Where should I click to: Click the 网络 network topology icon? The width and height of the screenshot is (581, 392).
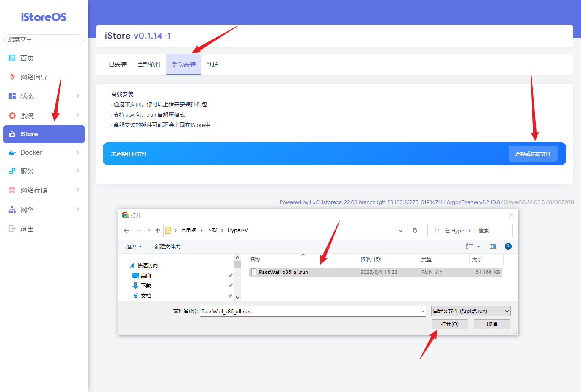[12, 210]
